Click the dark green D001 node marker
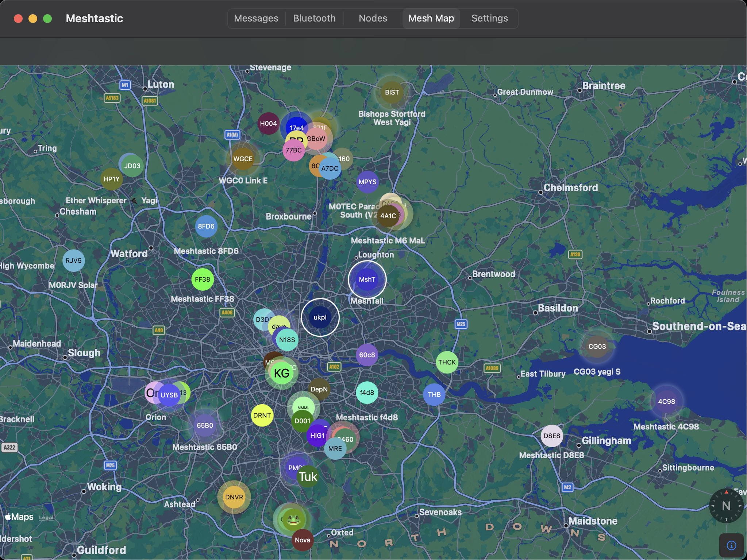 click(302, 421)
